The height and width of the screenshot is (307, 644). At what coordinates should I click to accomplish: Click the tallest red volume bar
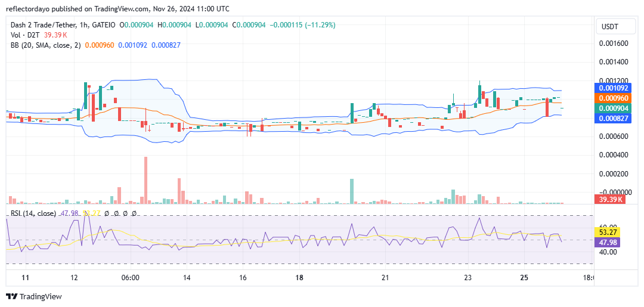pos(145,180)
